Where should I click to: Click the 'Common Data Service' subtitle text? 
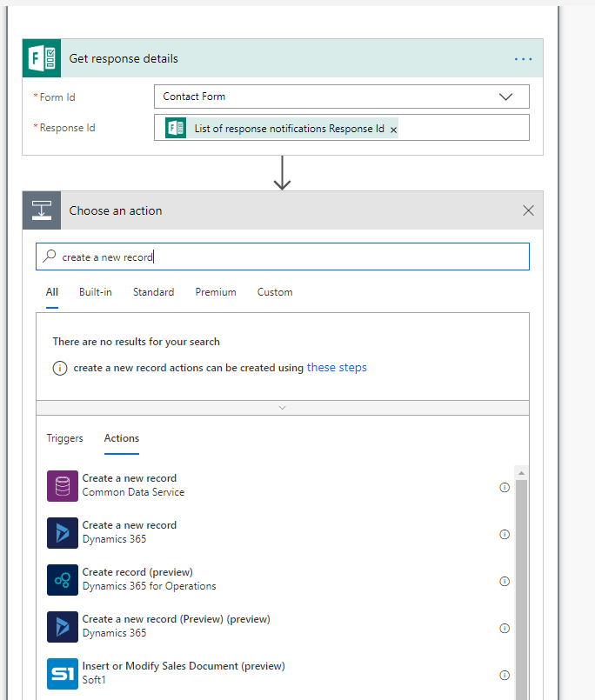pyautogui.click(x=133, y=492)
